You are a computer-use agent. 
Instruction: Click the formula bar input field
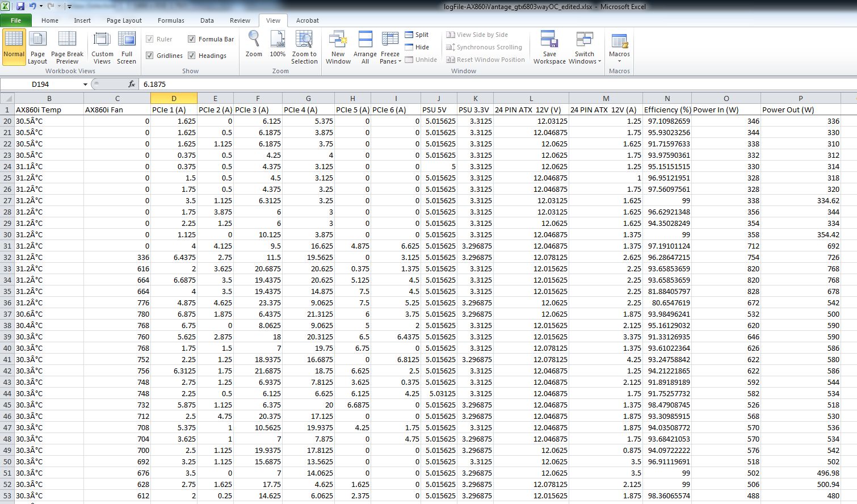[x=454, y=84]
